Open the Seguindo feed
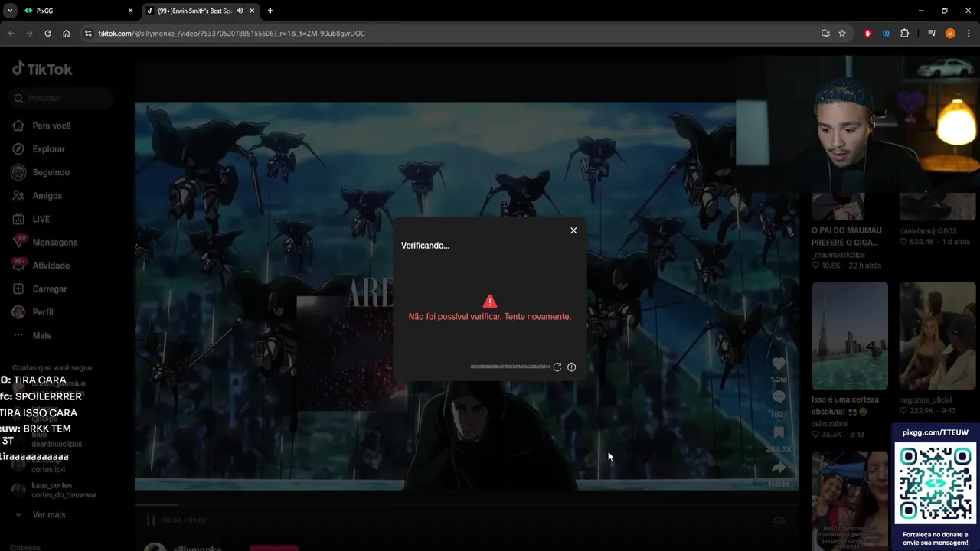 [51, 172]
